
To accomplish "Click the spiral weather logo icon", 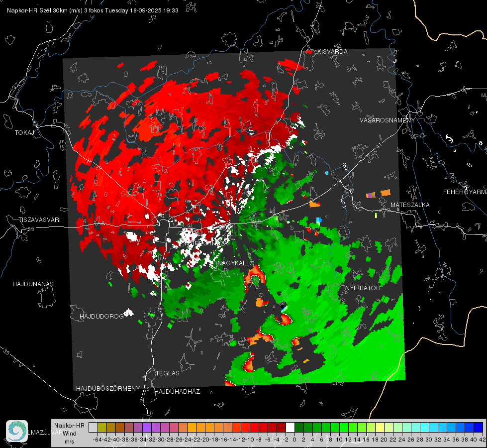I will [x=17, y=431].
